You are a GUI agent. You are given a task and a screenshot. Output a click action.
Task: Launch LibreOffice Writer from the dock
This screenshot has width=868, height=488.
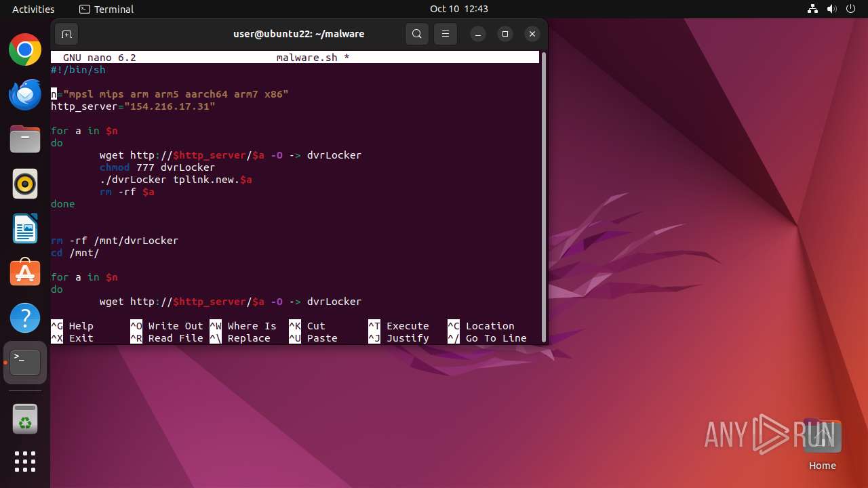25,228
